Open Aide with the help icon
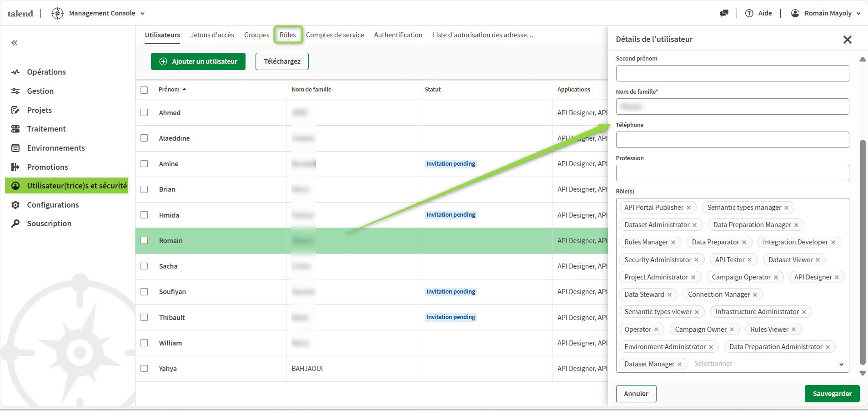868x411 pixels. point(749,13)
